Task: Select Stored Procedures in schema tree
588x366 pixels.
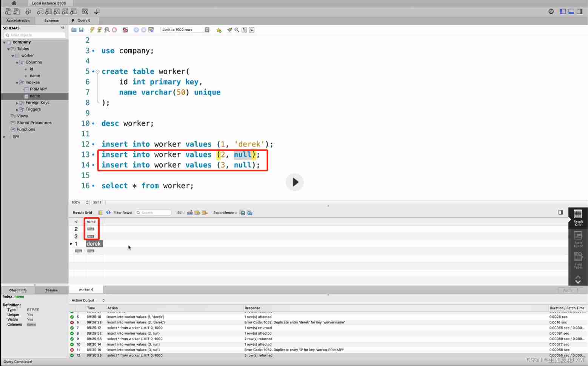Action: [x=34, y=123]
